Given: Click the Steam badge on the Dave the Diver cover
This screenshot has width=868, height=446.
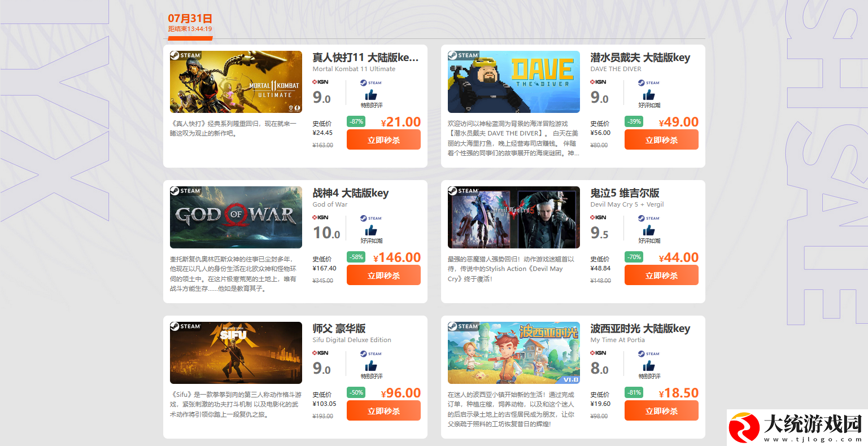Looking at the screenshot, I should (x=464, y=55).
